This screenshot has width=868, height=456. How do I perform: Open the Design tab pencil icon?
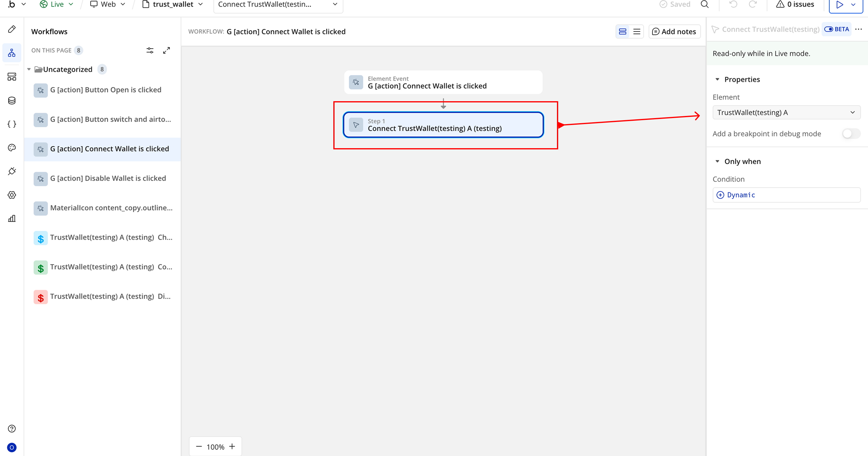[x=12, y=29]
